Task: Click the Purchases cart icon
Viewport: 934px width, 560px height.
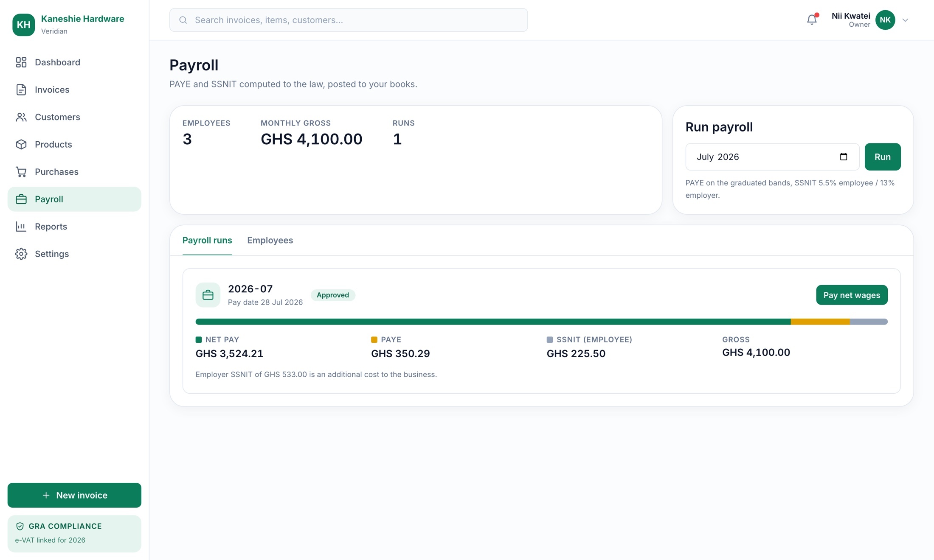Action: [21, 172]
